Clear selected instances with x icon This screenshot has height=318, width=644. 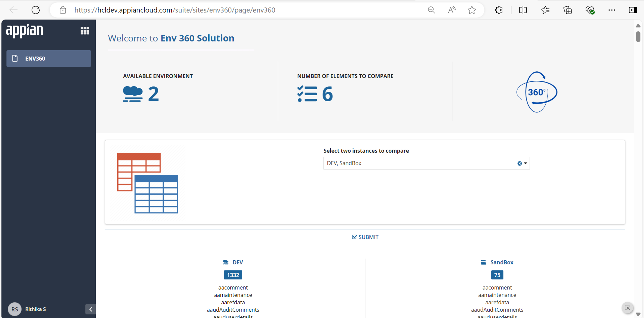(520, 163)
